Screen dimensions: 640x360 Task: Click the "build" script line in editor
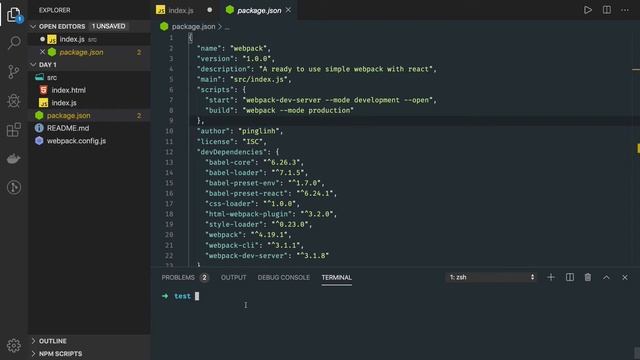(x=279, y=110)
